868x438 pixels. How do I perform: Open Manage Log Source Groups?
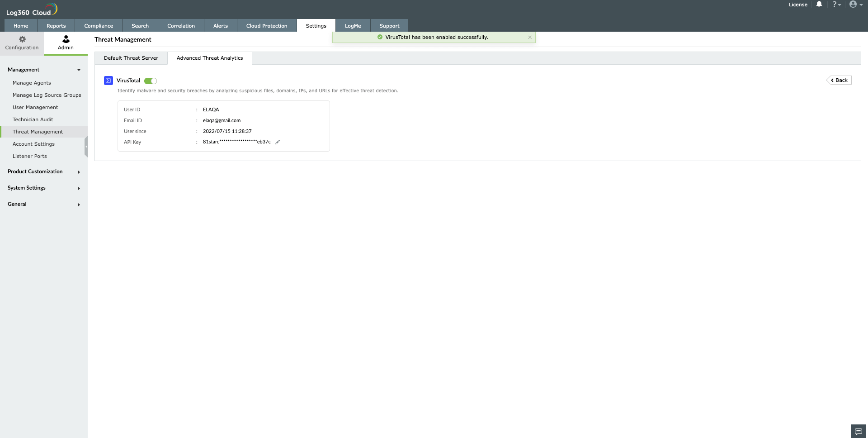[47, 95]
